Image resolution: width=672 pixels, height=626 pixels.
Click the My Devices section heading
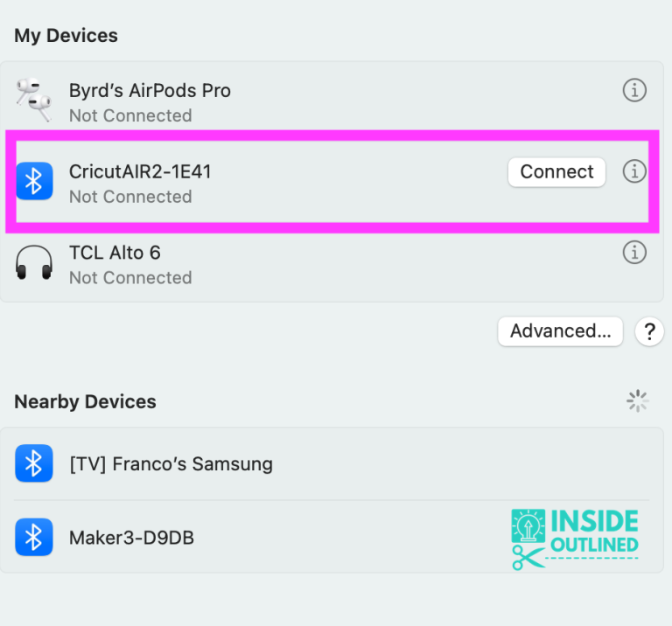coord(66,36)
